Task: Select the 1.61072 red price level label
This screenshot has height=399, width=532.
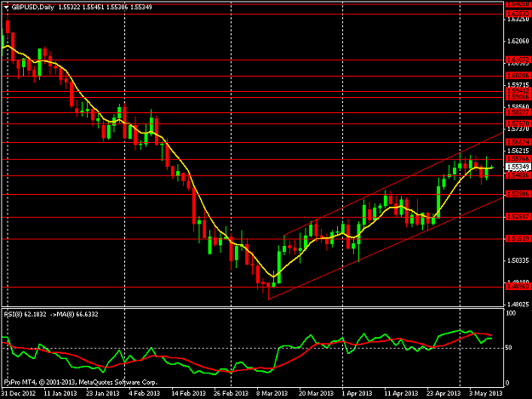Action: 518,60
